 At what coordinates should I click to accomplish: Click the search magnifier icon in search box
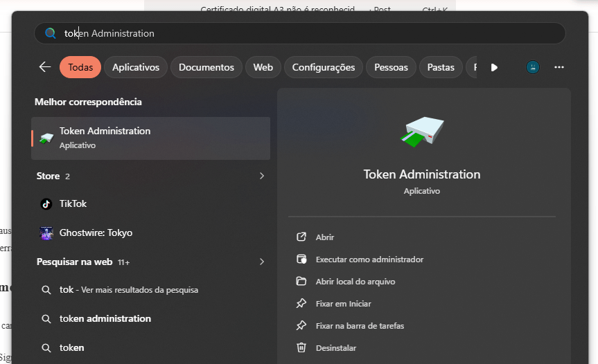click(51, 33)
